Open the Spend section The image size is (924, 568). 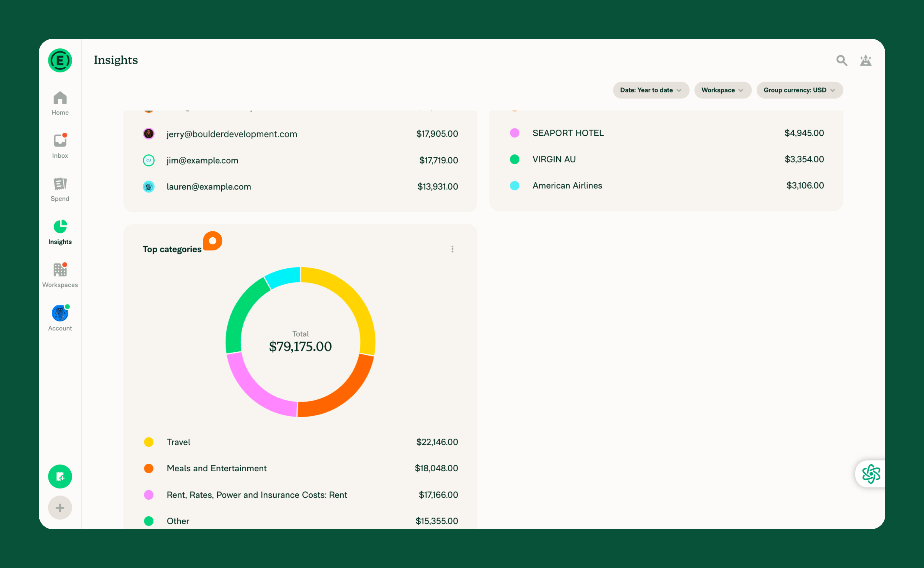tap(60, 189)
